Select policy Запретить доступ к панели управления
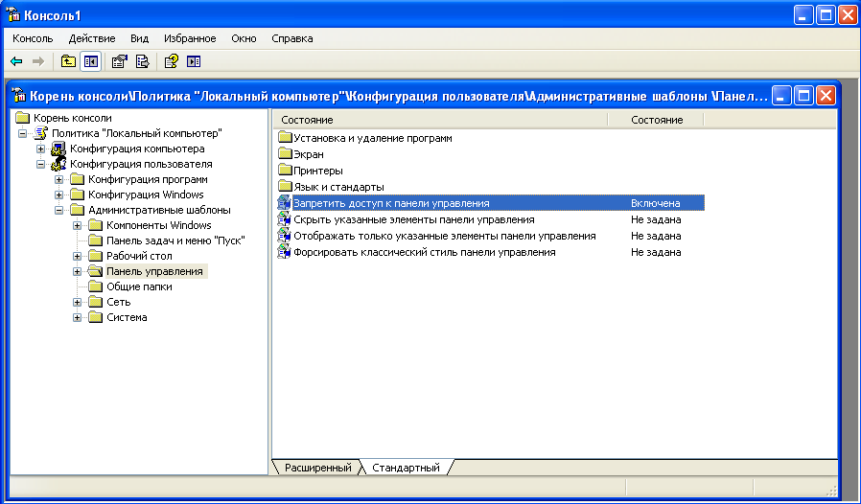Screen dimensions: 861x504 391,203
